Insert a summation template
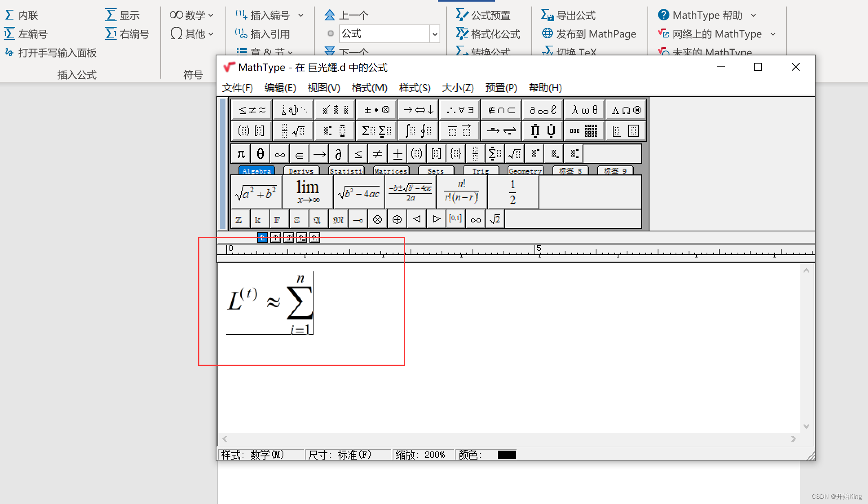 (376, 131)
